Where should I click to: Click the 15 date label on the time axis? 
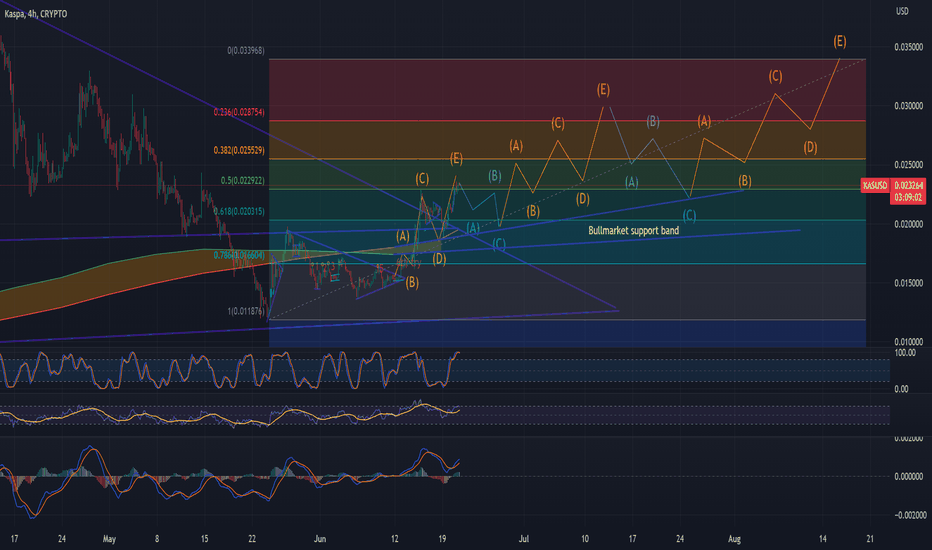tap(204, 539)
